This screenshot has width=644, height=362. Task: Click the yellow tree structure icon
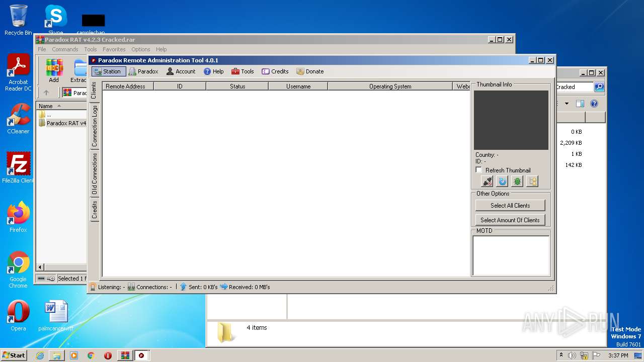pos(532,182)
